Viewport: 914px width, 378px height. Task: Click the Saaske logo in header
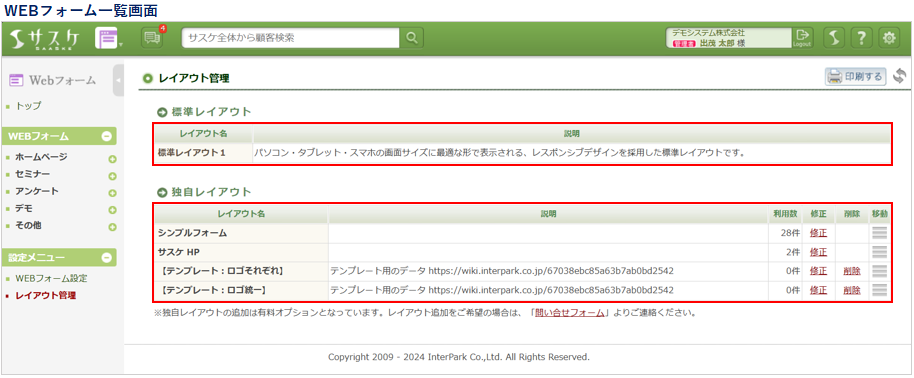pyautogui.click(x=45, y=38)
